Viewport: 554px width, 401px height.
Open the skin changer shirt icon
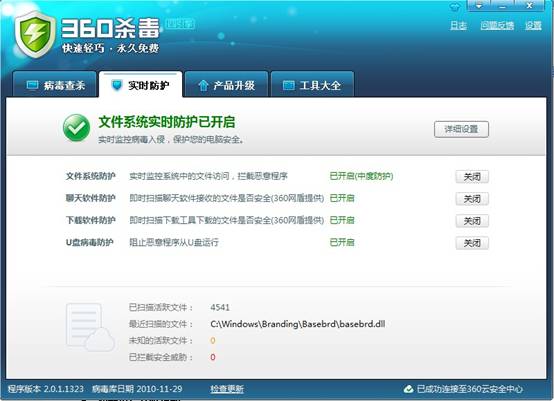pyautogui.click(x=455, y=7)
